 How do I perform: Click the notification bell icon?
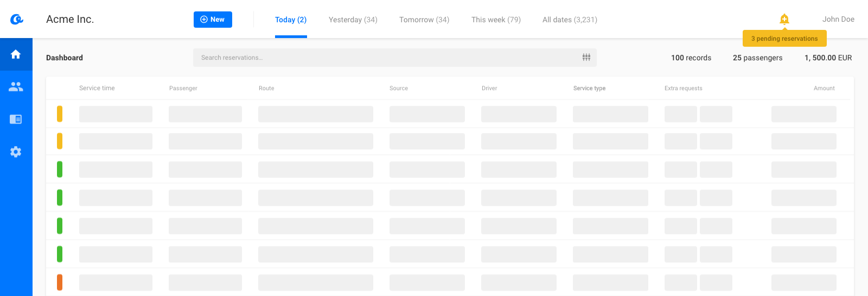pyautogui.click(x=784, y=20)
